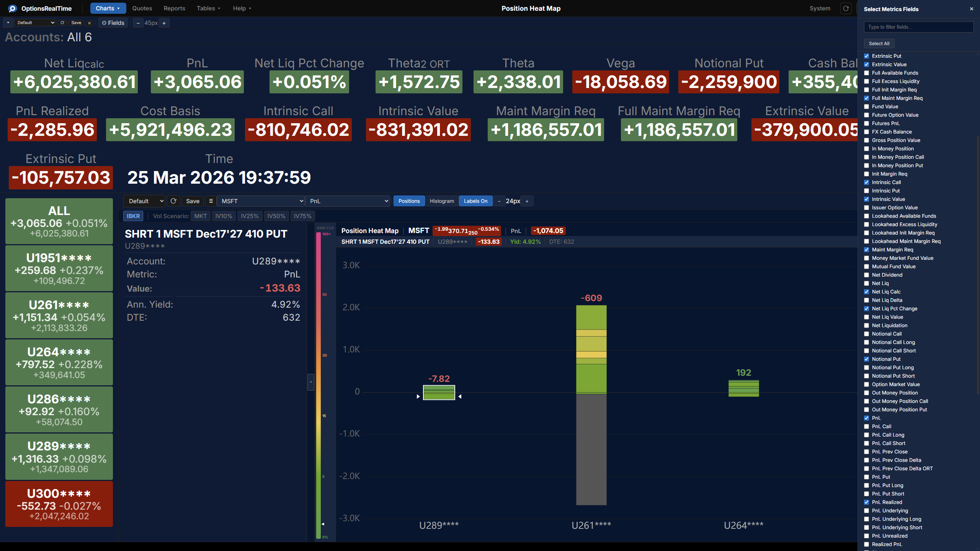The height and width of the screenshot is (551, 980).
Task: Click the System refresh icon at top right
Action: click(x=846, y=8)
